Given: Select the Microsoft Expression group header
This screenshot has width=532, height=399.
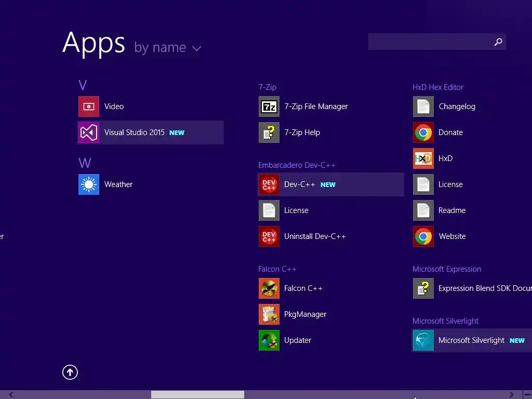Looking at the screenshot, I should pos(446,269).
